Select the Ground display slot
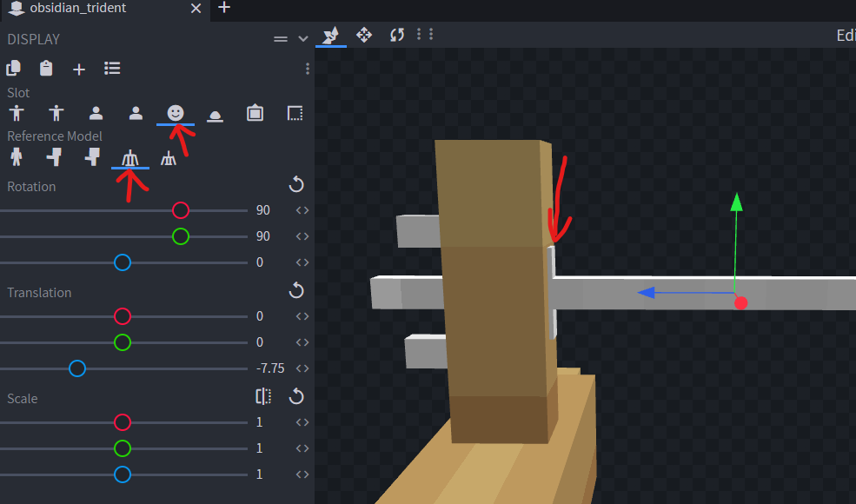Viewport: 856px width, 504px height. 215,114
